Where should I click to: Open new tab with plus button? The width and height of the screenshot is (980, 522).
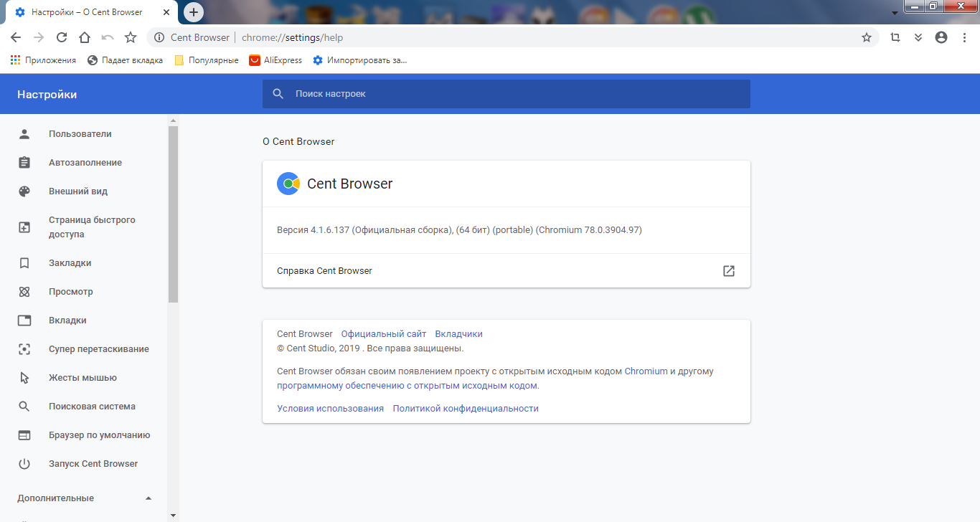[x=193, y=12]
